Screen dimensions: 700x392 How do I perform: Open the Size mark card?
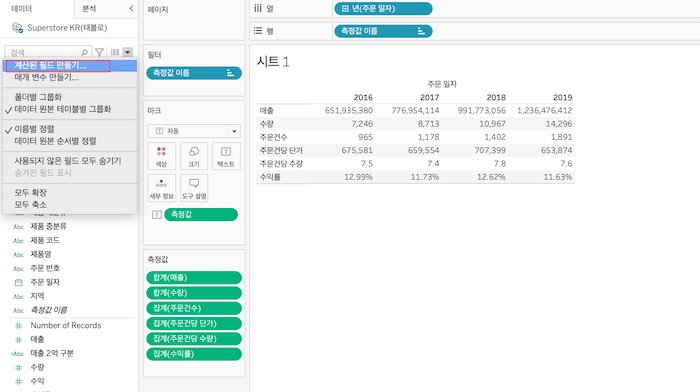(x=194, y=156)
